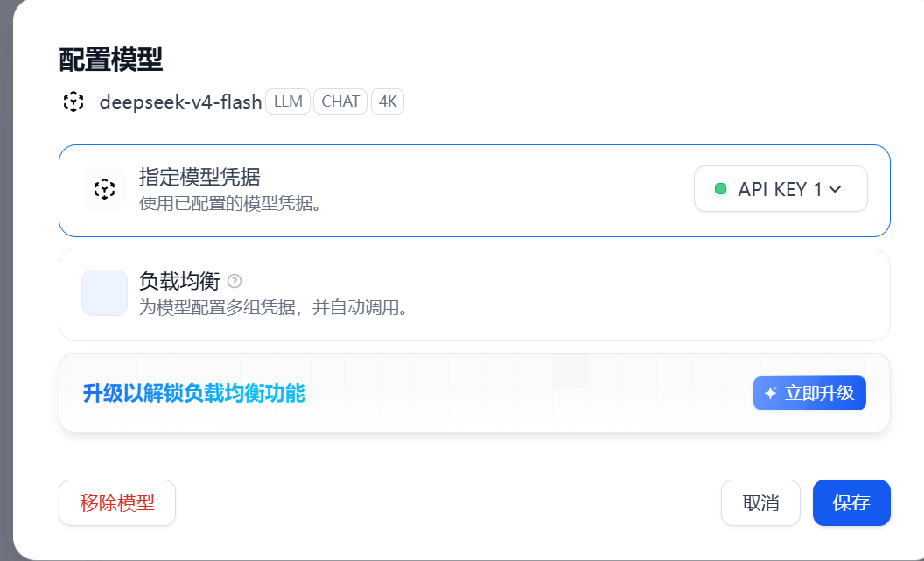Click the deepseek-v4-flash model name
924x561 pixels.
(x=180, y=102)
